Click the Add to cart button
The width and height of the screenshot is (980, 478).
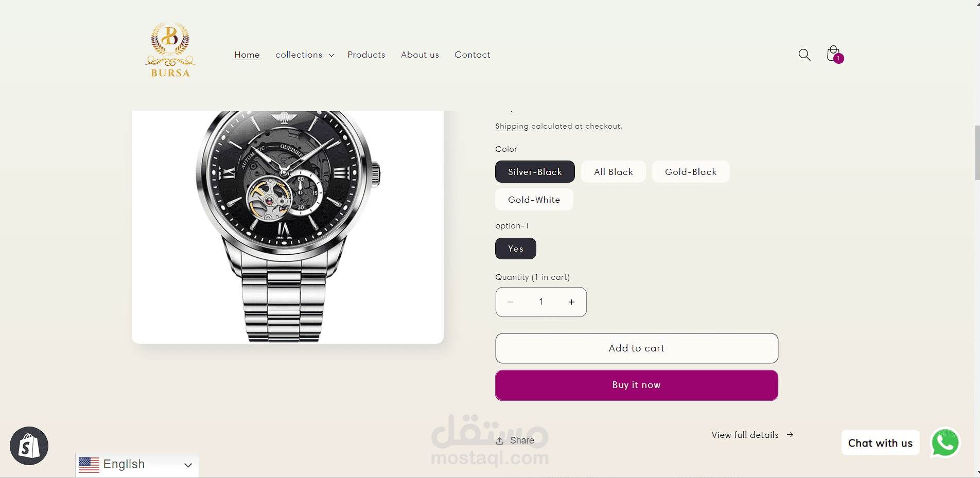pos(637,348)
